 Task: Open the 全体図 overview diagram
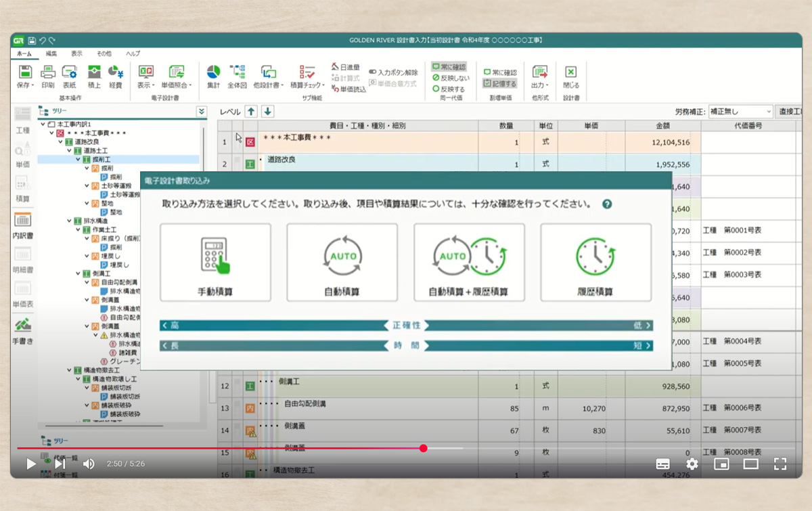click(x=237, y=76)
